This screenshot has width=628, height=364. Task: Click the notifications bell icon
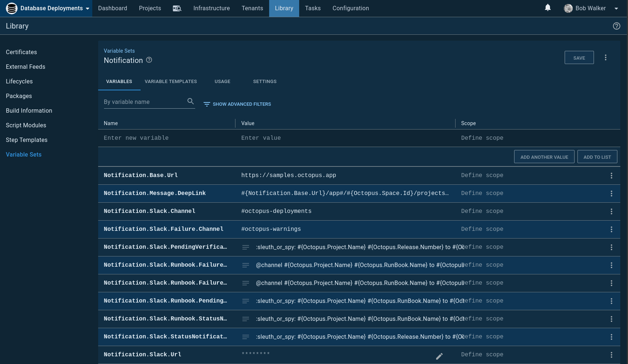(x=547, y=8)
